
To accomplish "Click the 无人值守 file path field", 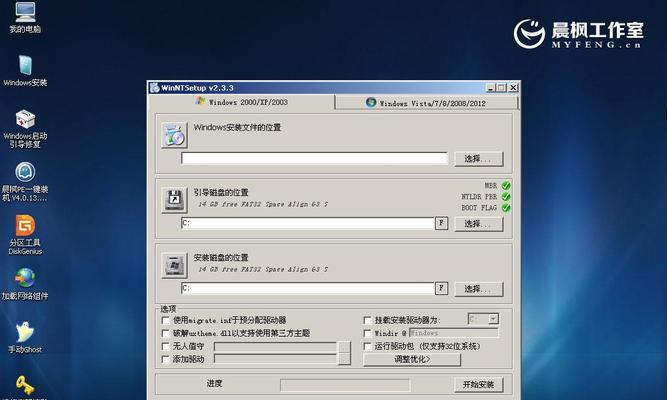I will [x=275, y=346].
